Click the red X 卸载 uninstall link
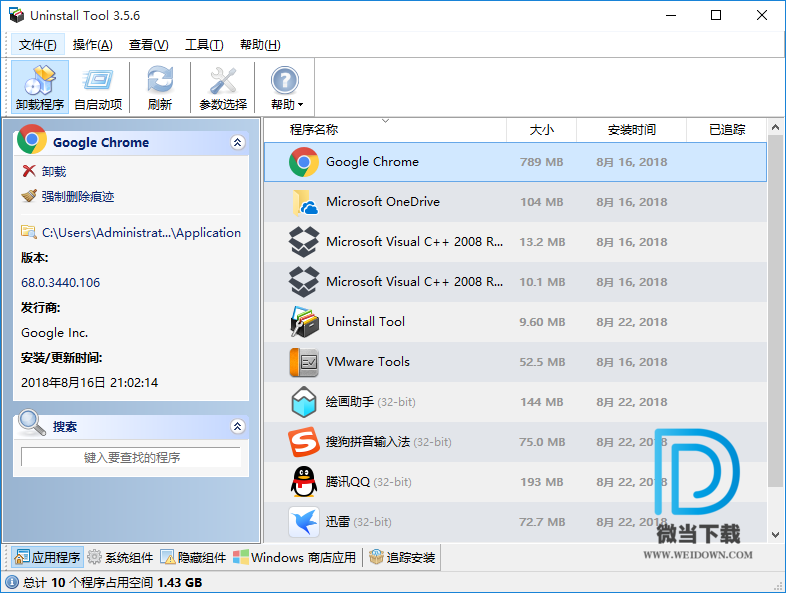Viewport: 786px width, 593px height. click(44, 171)
